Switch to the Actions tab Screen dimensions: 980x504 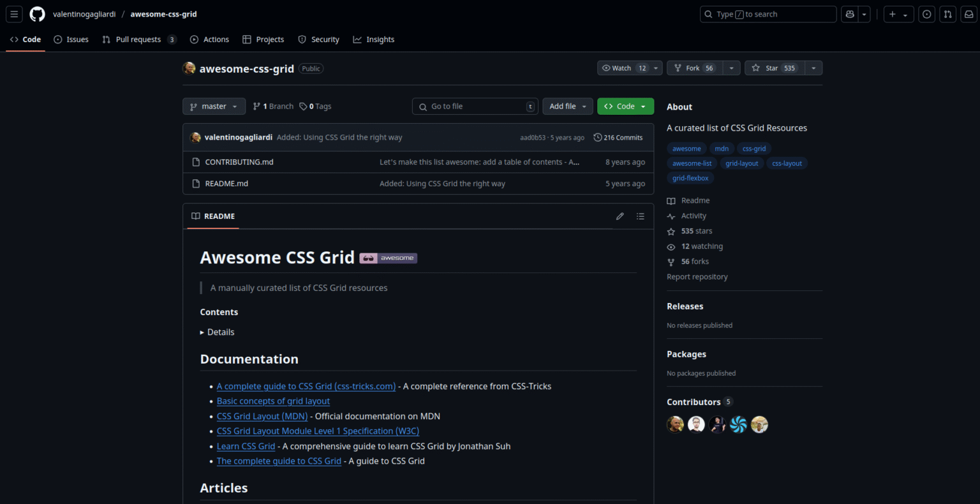[x=209, y=39]
